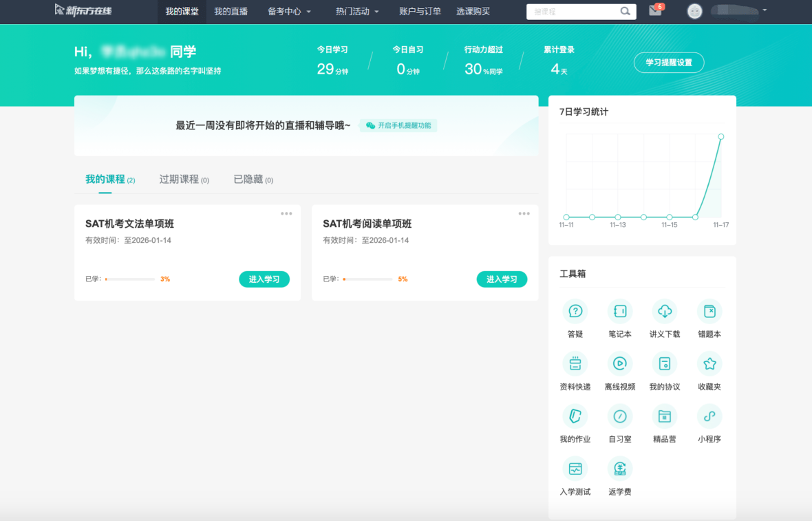
Task: Click the course search input field
Action: point(573,12)
